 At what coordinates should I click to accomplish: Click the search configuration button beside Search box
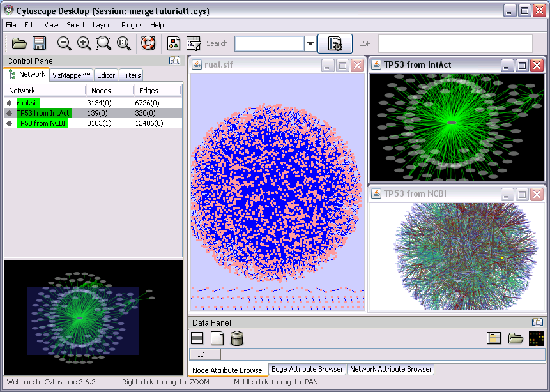tap(335, 43)
